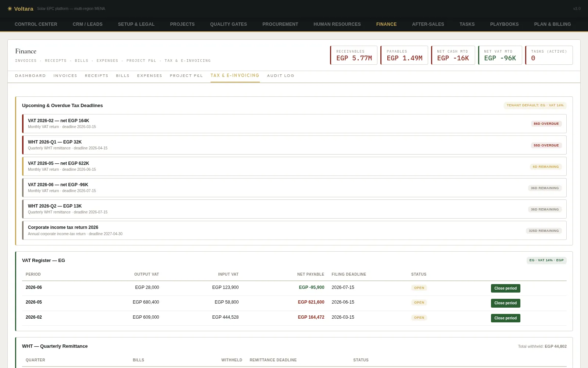Click filing deadline 2026-03-15 cell

[x=343, y=317]
